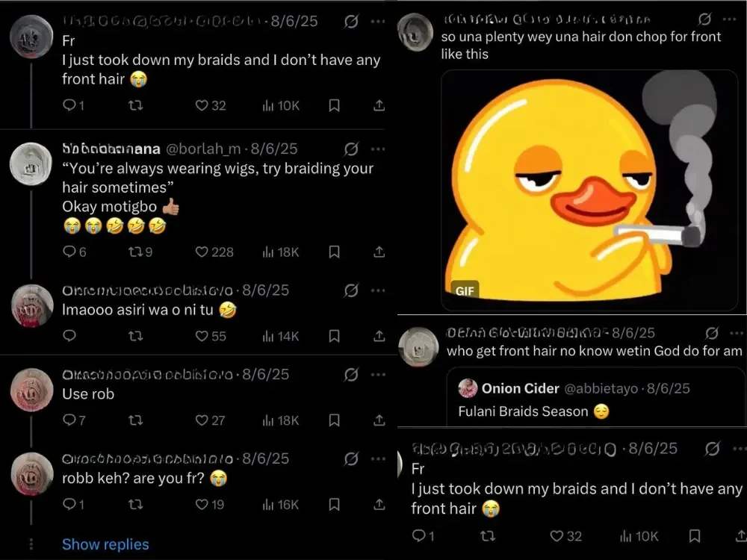Image resolution: width=747 pixels, height=560 pixels.
Task: Open Grok icon on the @borlah_m tweet
Action: [351, 149]
